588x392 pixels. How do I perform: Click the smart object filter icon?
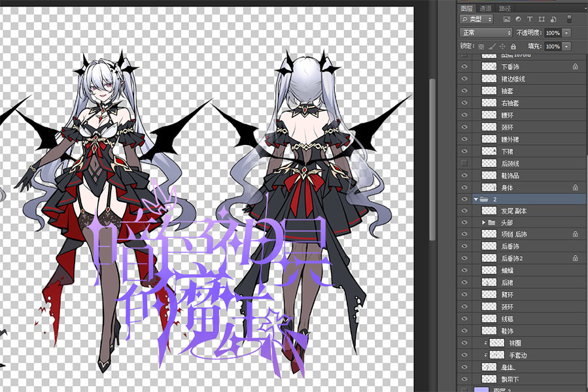tap(552, 20)
